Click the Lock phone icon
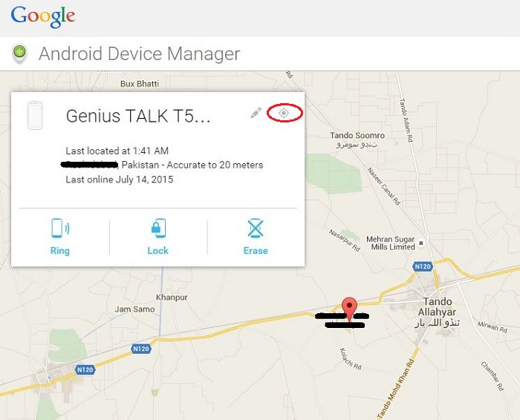 tap(158, 228)
